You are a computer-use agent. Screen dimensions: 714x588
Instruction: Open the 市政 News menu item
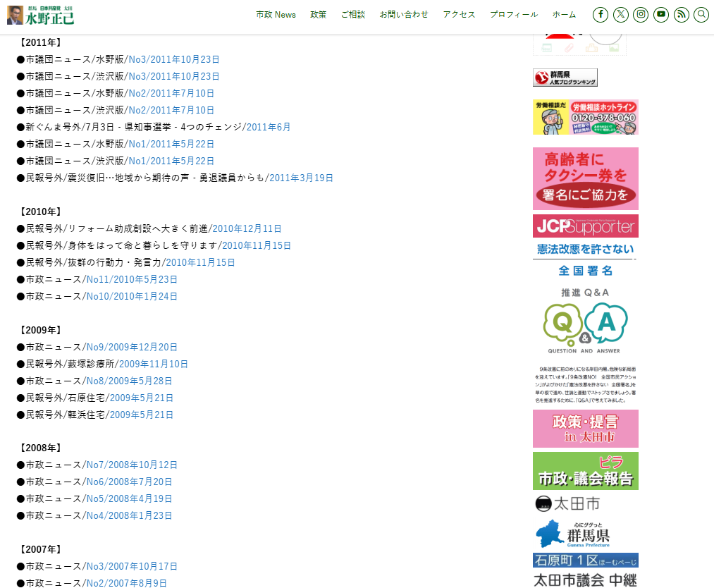(x=276, y=15)
